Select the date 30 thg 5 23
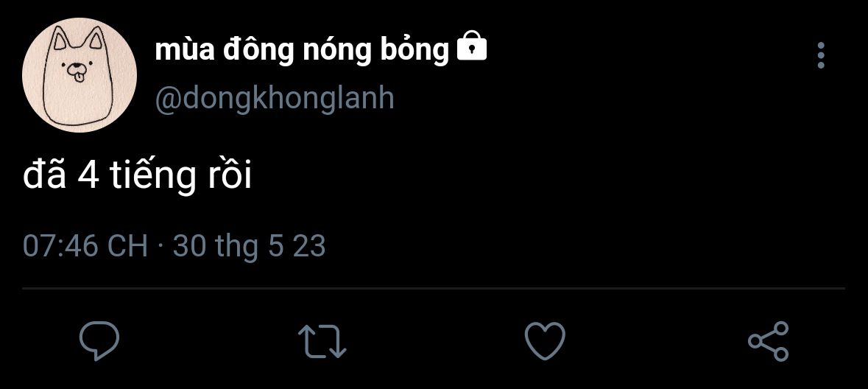Screen dimensions: 868x389 point(249,247)
